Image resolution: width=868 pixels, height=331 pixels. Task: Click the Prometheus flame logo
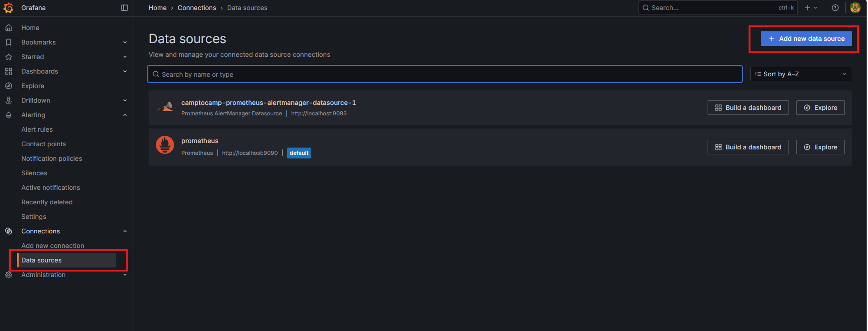(165, 145)
